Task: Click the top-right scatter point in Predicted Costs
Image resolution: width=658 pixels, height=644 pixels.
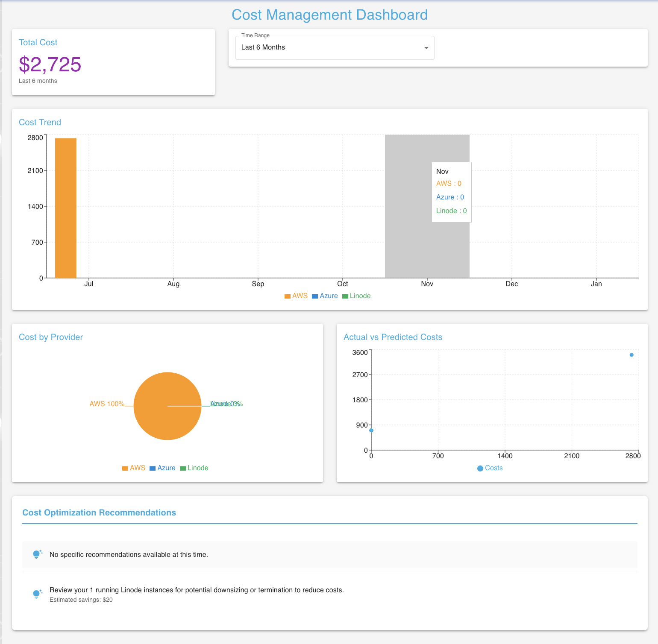Action: coord(632,355)
